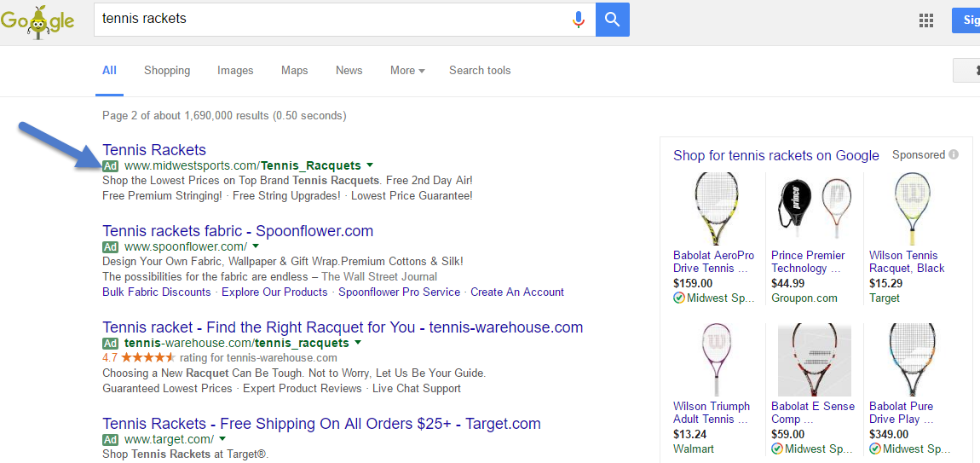This screenshot has width=980, height=463.
Task: Open Bulk Fabric Discounts sitelink
Action: (156, 292)
